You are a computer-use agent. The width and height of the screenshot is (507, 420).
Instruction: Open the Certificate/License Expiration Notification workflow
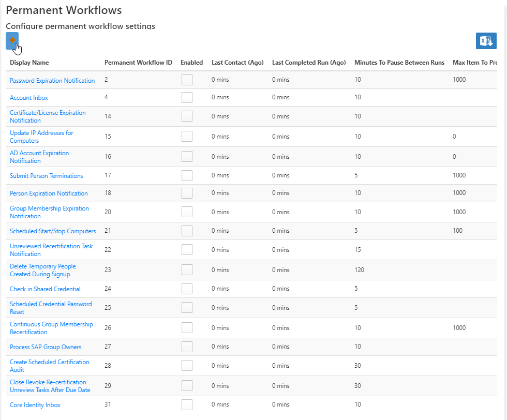click(48, 116)
